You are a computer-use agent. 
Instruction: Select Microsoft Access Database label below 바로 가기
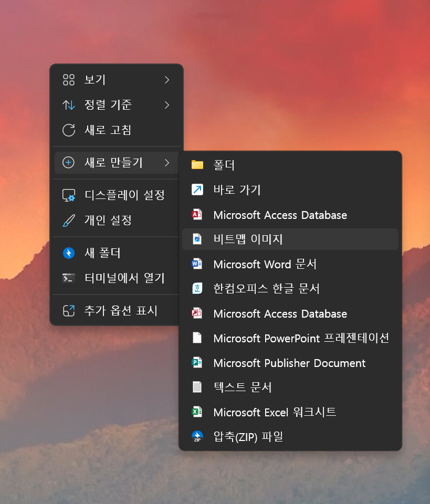pos(280,215)
